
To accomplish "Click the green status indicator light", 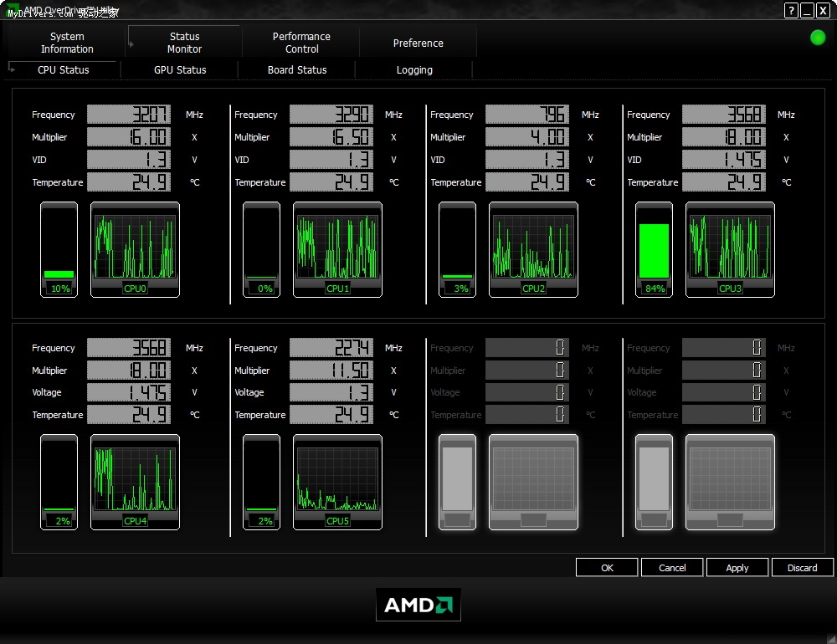I will (x=818, y=38).
